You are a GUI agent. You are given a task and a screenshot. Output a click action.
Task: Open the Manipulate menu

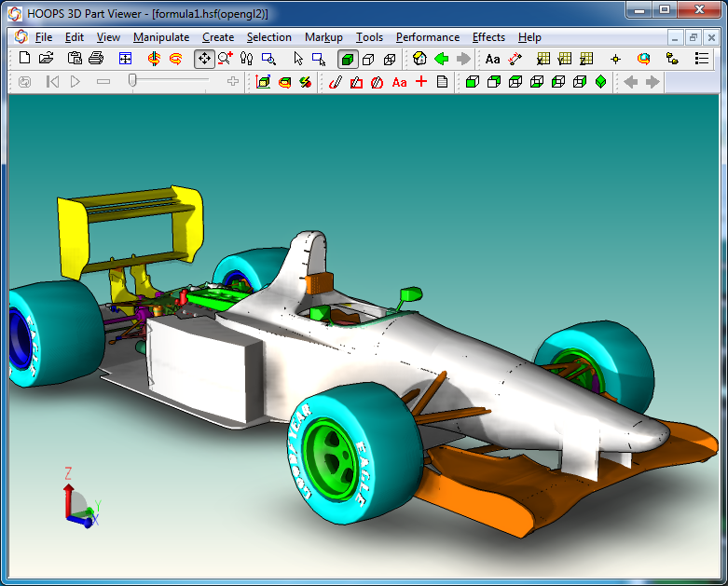coord(161,37)
